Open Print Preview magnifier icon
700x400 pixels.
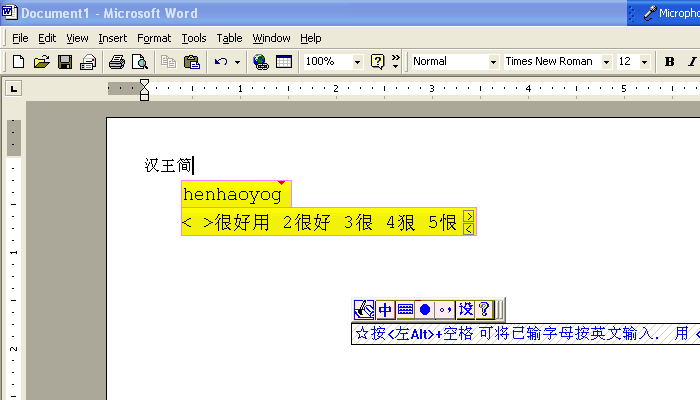[x=140, y=62]
